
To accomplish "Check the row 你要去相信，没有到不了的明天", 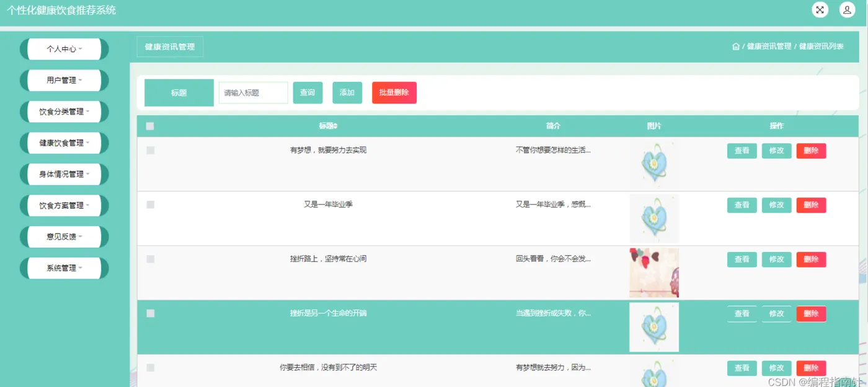I will (x=150, y=368).
